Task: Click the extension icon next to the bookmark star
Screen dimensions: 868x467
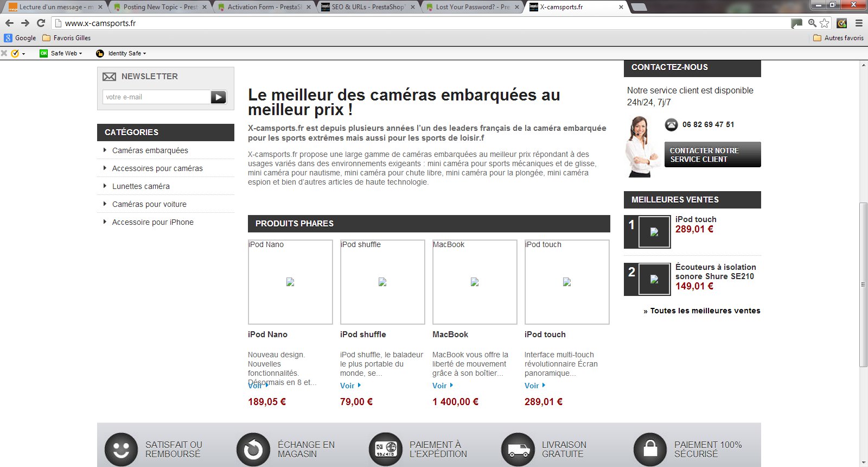Action: click(842, 23)
